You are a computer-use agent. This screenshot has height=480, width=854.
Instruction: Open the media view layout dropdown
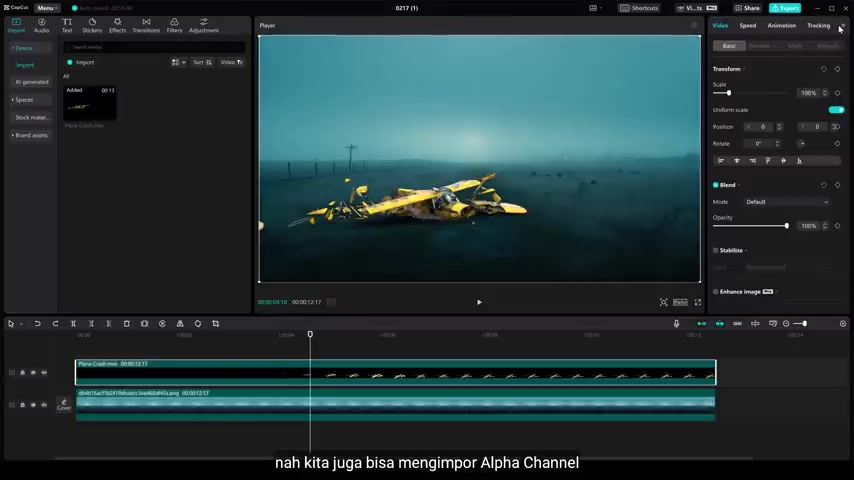point(178,63)
